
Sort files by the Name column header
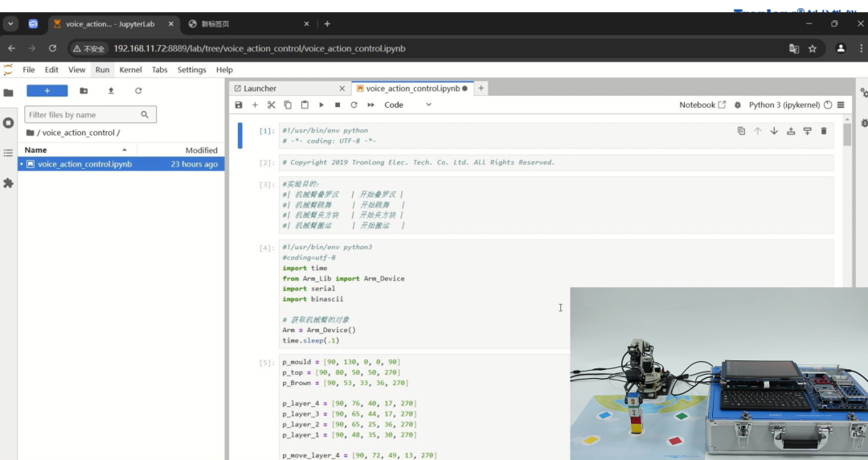[36, 150]
